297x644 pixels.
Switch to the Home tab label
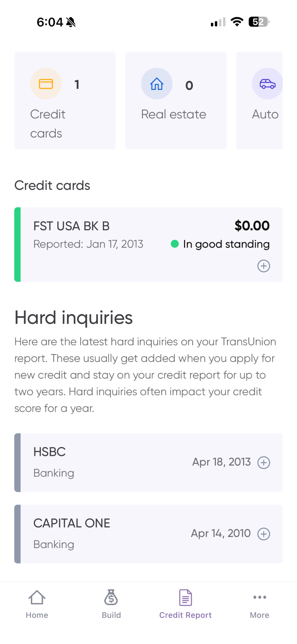(37, 615)
